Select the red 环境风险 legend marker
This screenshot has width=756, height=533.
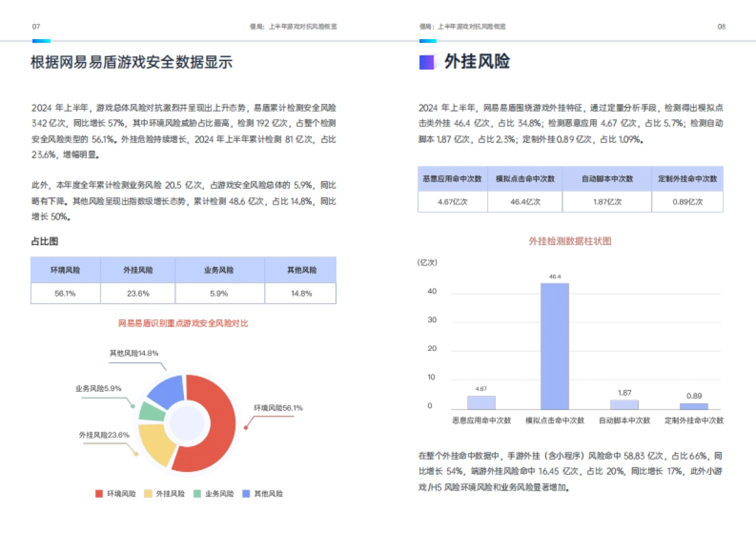(x=98, y=494)
